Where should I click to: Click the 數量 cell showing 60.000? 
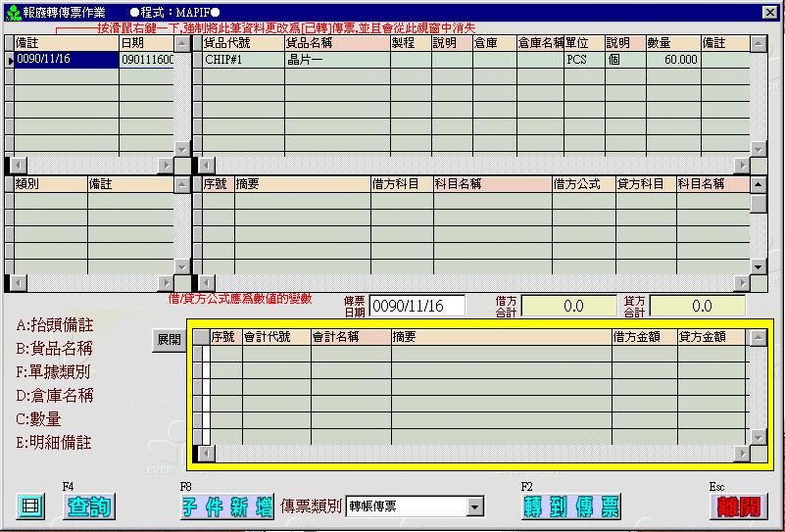pos(672,60)
